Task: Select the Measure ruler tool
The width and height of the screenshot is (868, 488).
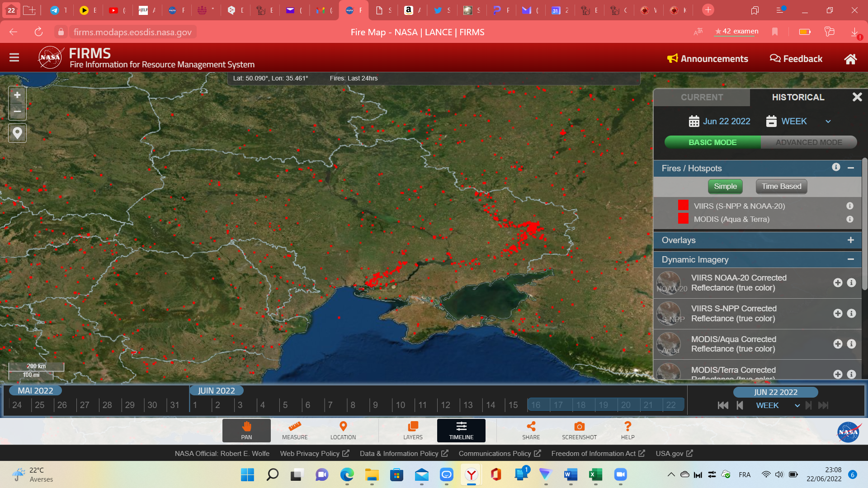Action: 294,430
